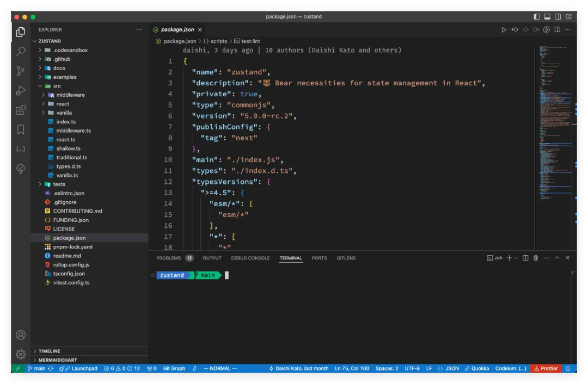Open the Manage gear settings icon
The width and height of the screenshot is (588, 384).
(x=21, y=354)
